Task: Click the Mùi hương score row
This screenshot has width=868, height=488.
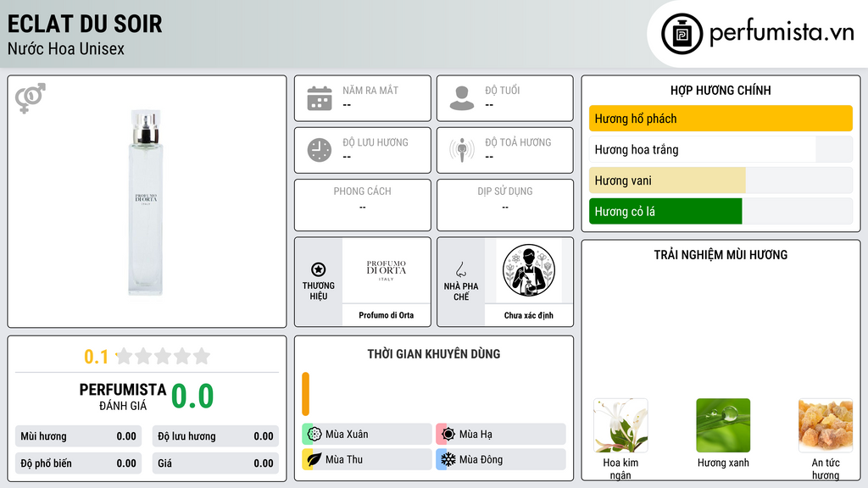Action: [x=78, y=436]
